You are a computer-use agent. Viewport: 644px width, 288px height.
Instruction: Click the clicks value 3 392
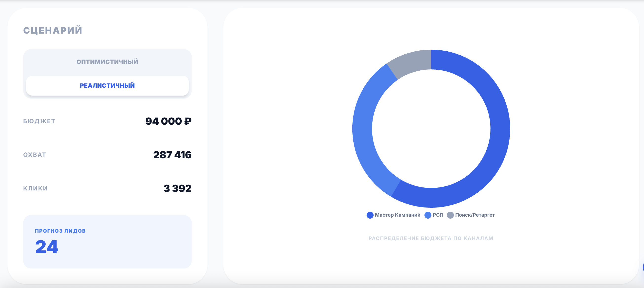coord(177,188)
